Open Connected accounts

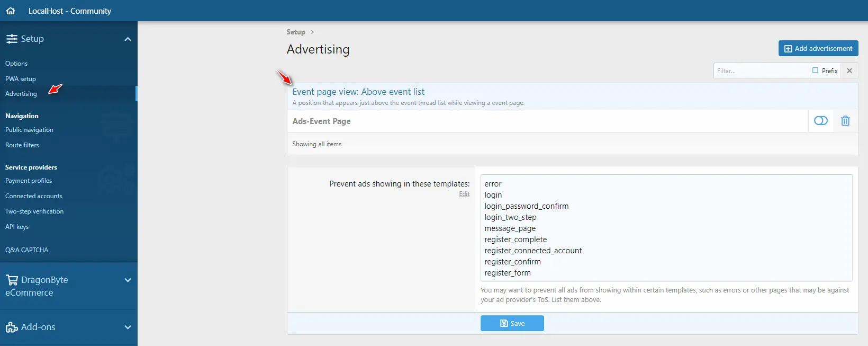[x=34, y=196]
